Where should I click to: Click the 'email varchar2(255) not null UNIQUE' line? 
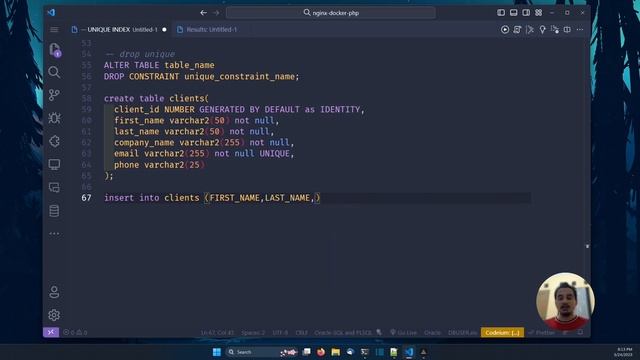pos(204,153)
